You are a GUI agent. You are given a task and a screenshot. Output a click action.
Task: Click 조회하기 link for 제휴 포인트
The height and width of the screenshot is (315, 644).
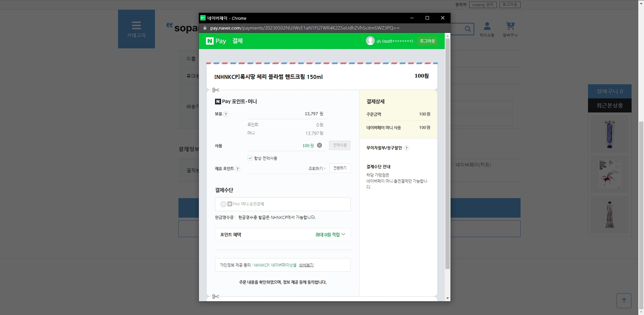click(x=317, y=169)
